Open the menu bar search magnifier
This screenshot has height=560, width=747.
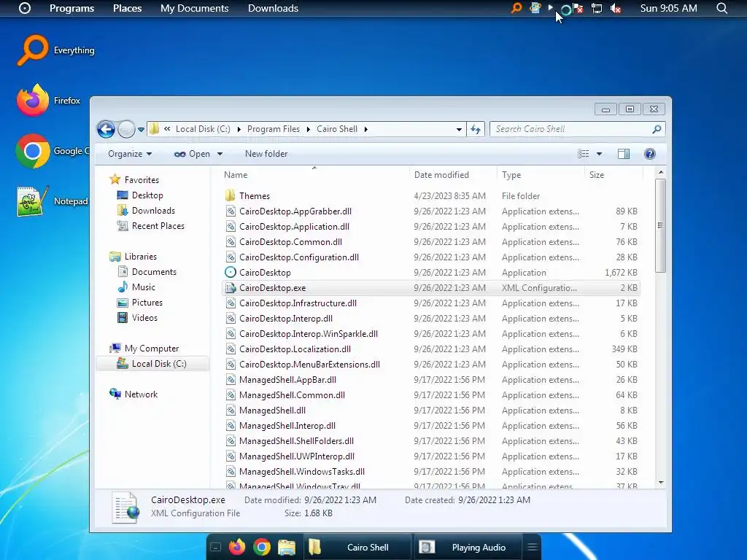pyautogui.click(x=722, y=8)
